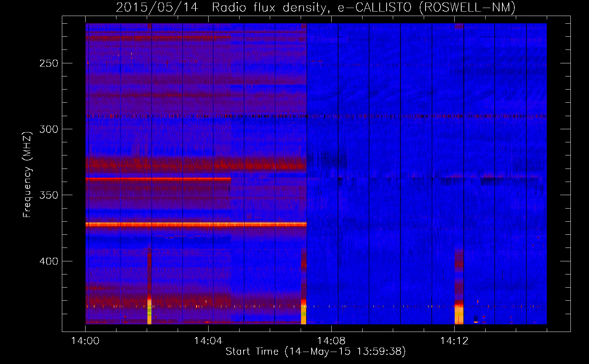Click the date "2015/05/14" in the title
Viewport: 589px width, 364px height.
click(x=157, y=7)
